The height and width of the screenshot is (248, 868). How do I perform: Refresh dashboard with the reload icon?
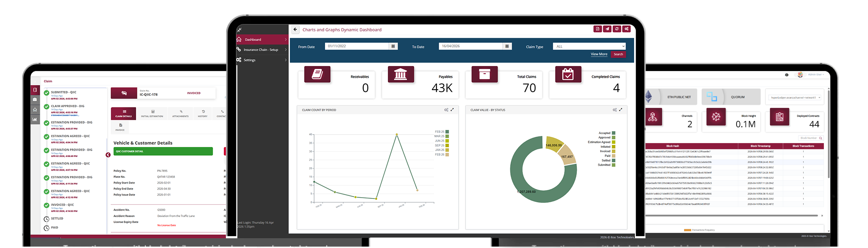(617, 29)
